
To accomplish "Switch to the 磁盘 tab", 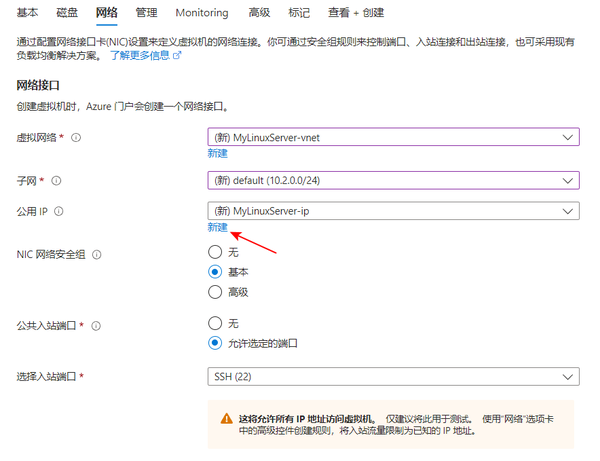I will (67, 13).
